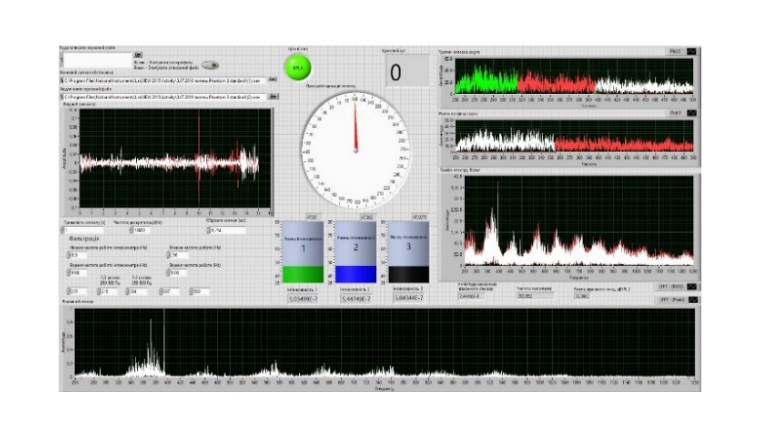
Task: Open the green-red-white spectrum graph's Plot 0 legend label
Action: 675,51
